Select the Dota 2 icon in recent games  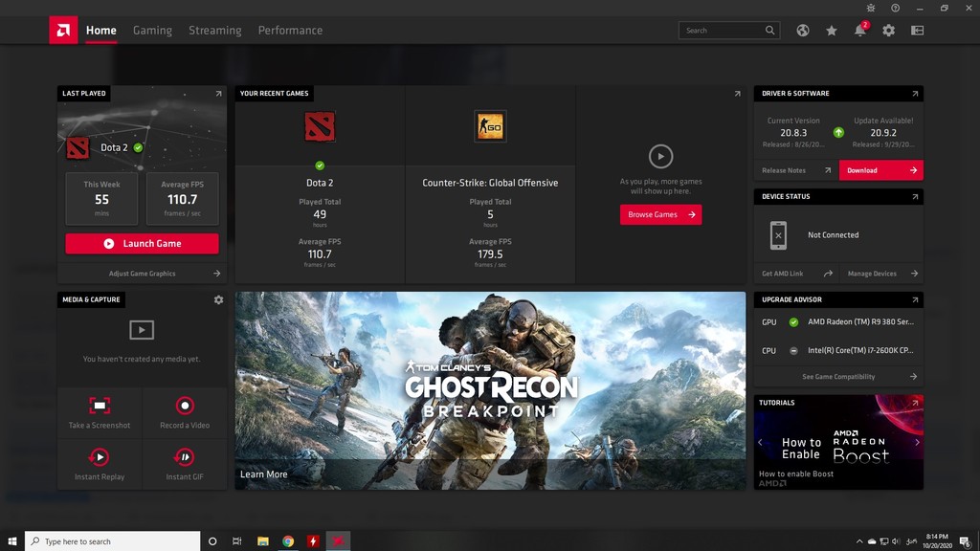(320, 126)
